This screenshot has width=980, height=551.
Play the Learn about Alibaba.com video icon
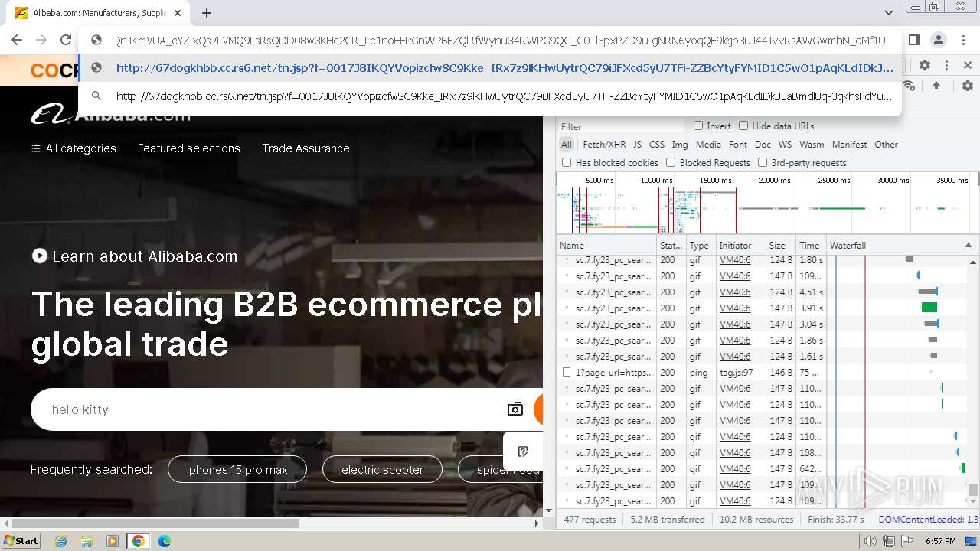[x=40, y=256]
